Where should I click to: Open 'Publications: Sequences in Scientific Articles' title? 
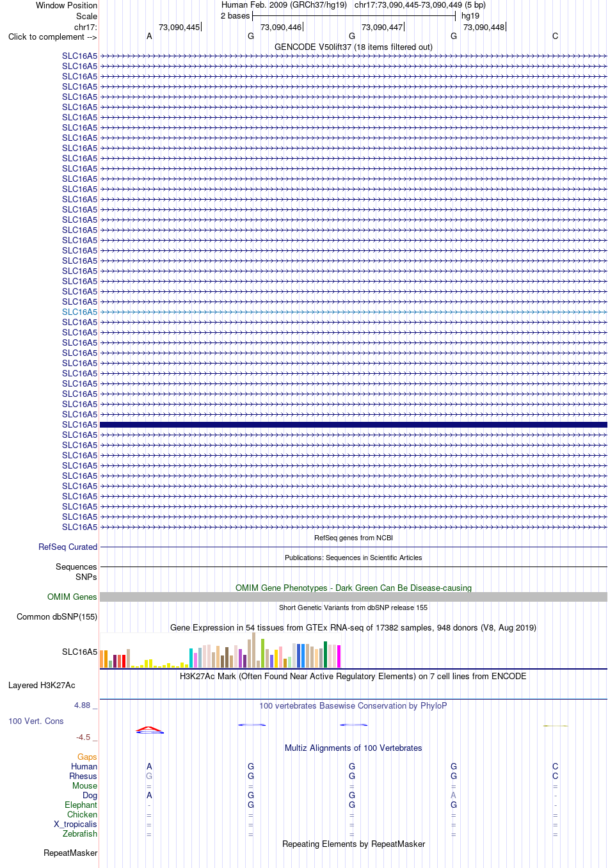click(353, 558)
